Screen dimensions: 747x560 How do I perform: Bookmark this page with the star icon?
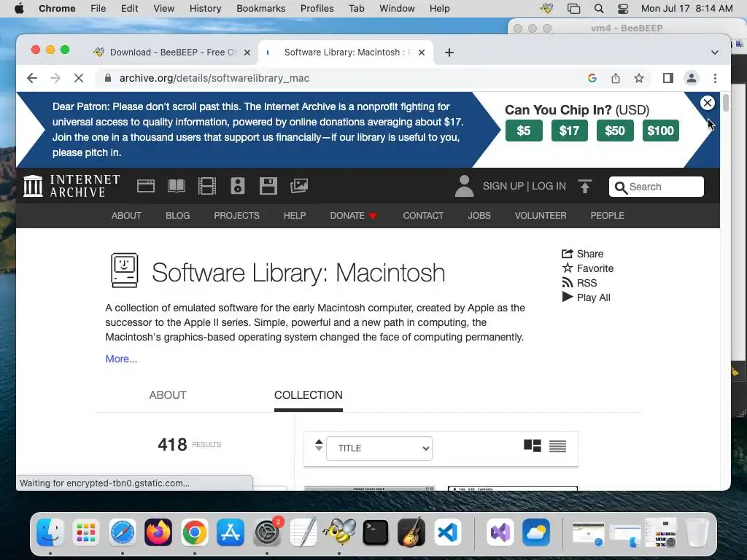coord(639,78)
